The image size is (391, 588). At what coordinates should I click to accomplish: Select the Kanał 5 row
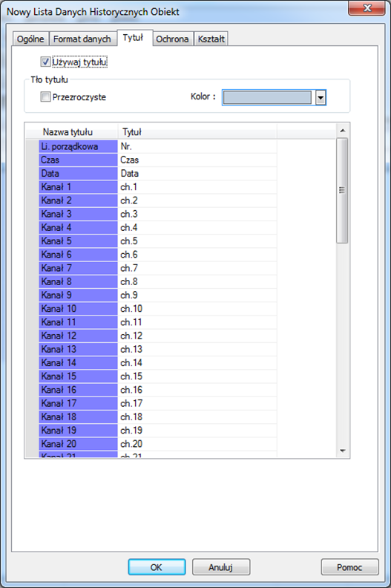pyautogui.click(x=78, y=241)
